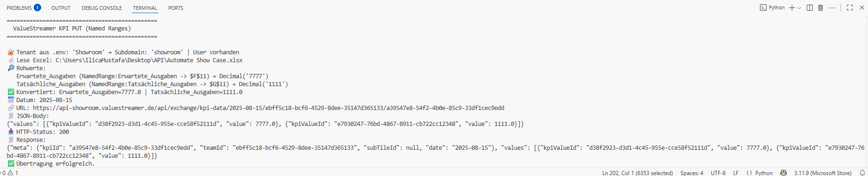The height and width of the screenshot is (176, 868).
Task: Open the PORTS tab
Action: click(x=176, y=8)
